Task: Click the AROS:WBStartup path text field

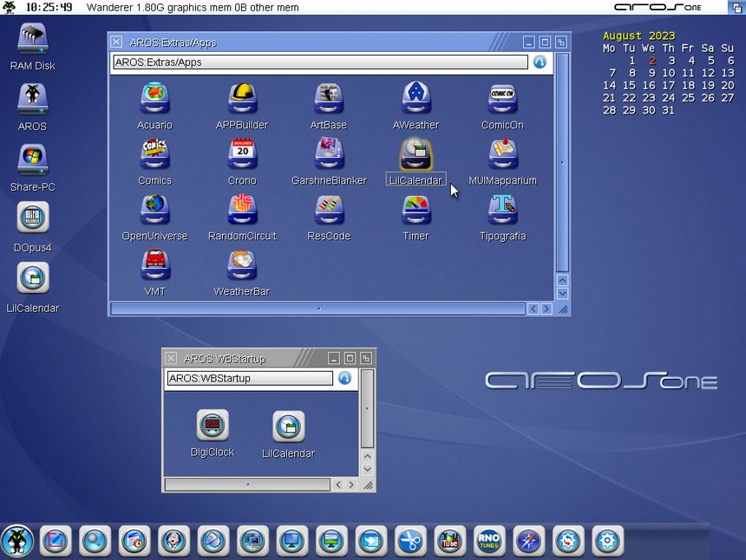Action: 249,379
